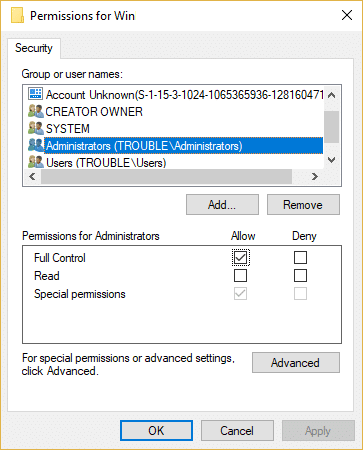Select the Security tab
363x450 pixels.
pyautogui.click(x=34, y=48)
